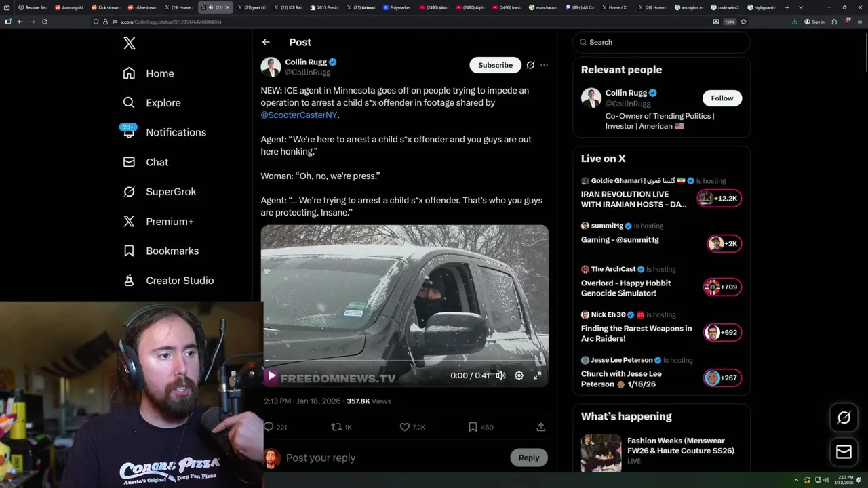The height and width of the screenshot is (488, 868).
Task: Click the +709 listeners badge
Action: point(722,287)
